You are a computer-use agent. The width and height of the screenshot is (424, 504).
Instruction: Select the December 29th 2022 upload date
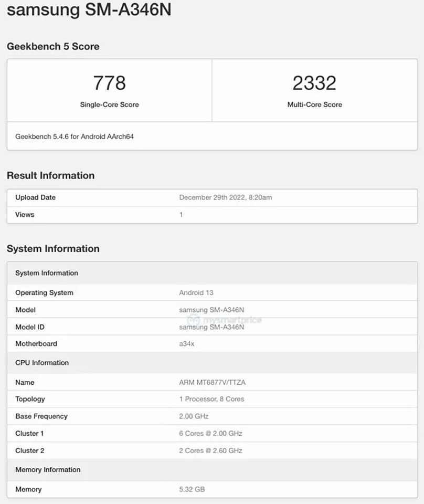tap(225, 197)
